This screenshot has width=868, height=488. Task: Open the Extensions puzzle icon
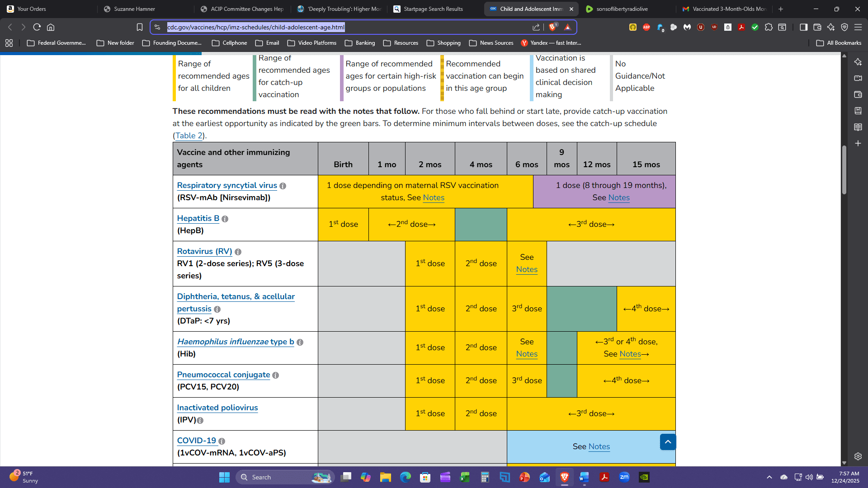(769, 27)
